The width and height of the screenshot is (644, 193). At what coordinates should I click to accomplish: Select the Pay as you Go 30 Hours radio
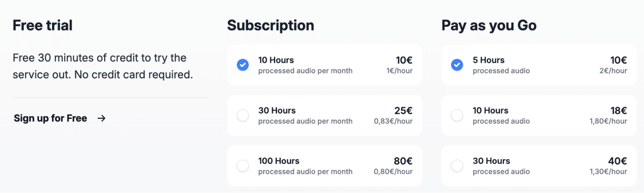click(457, 166)
